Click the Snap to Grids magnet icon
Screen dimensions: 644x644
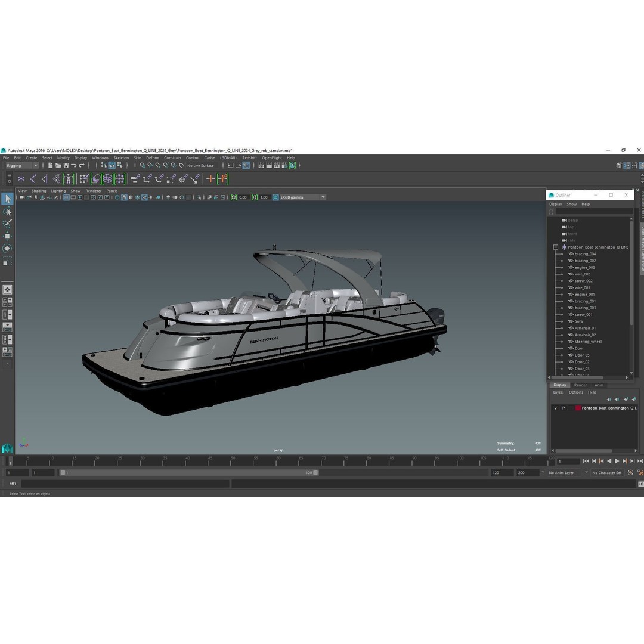142,166
